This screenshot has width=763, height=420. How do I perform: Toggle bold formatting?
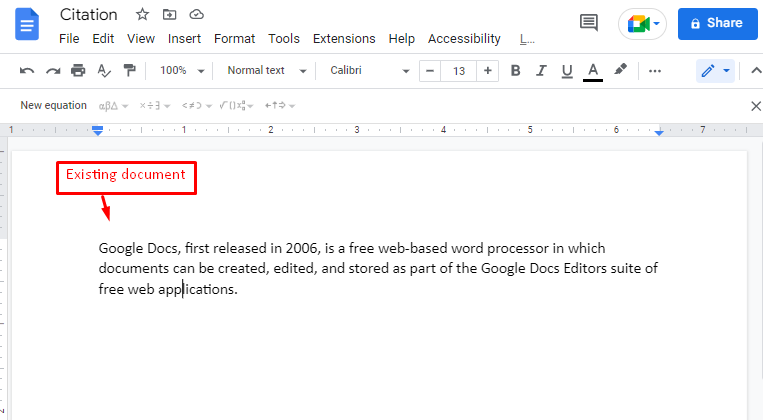click(x=515, y=71)
